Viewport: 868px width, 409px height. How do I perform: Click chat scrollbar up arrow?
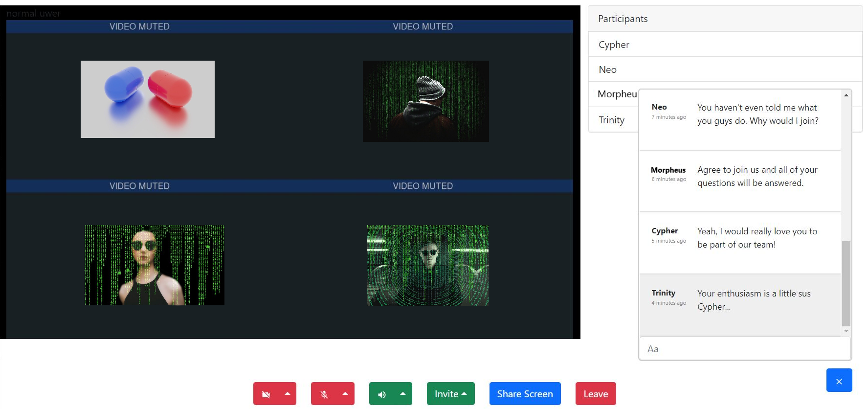[846, 95]
